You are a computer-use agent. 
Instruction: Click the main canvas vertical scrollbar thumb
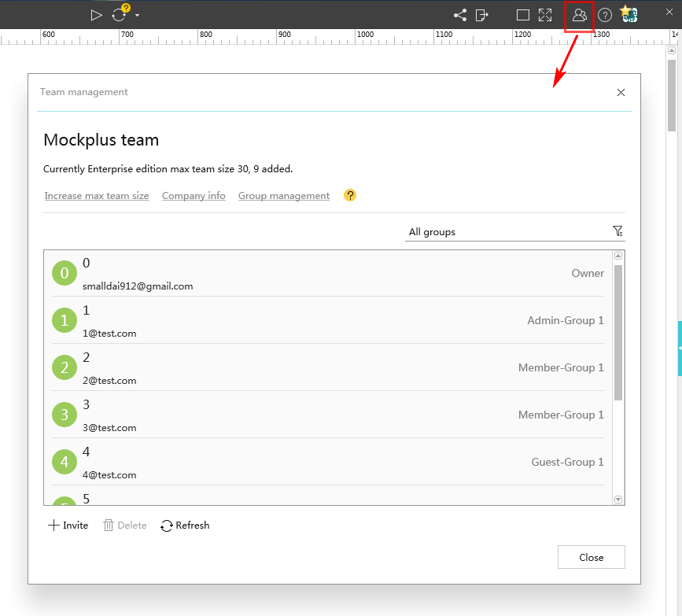[x=672, y=95]
